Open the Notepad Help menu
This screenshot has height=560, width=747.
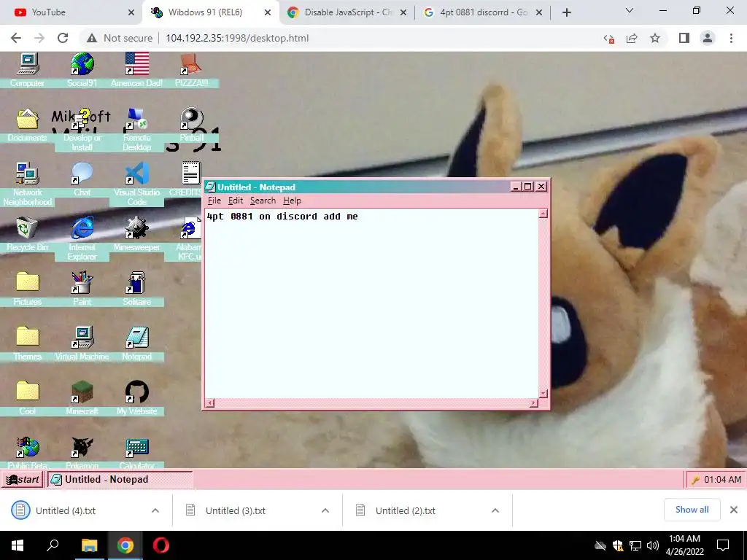tap(292, 201)
